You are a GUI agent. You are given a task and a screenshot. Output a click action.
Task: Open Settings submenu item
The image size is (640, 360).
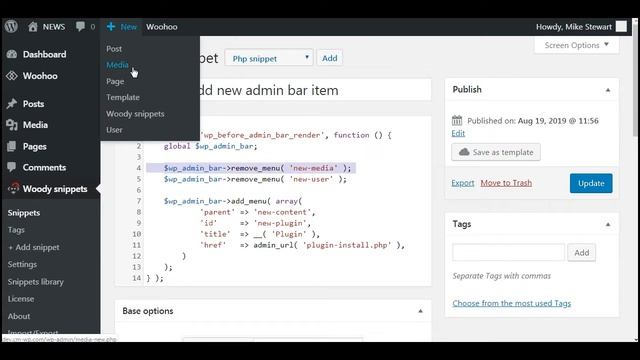[22, 264]
